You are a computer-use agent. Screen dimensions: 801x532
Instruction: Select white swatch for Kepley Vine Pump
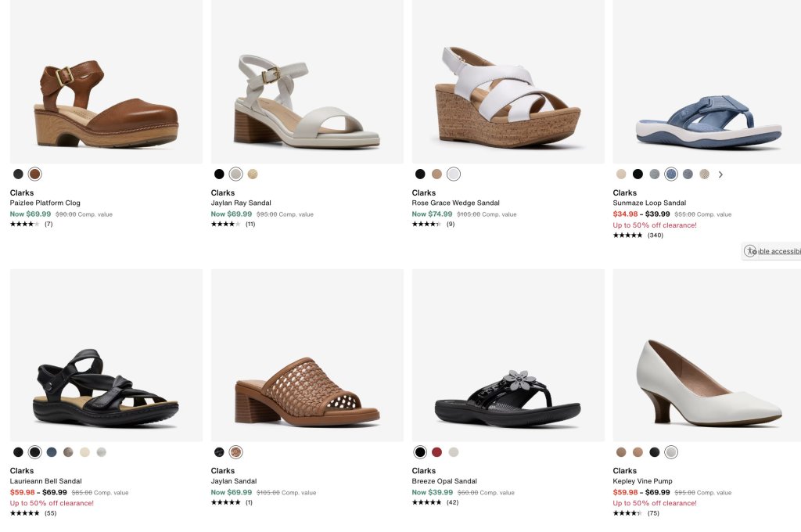pos(671,452)
